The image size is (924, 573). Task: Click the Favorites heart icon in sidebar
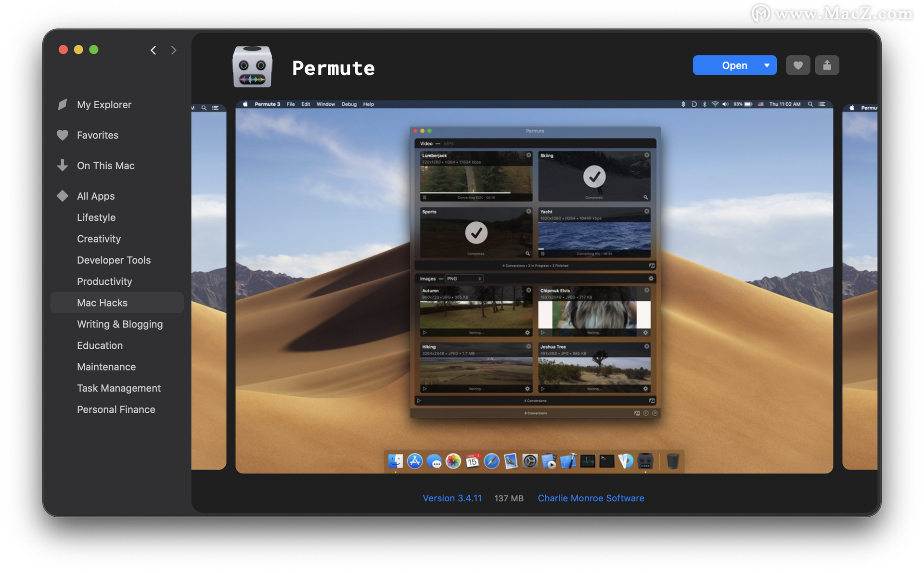click(63, 135)
